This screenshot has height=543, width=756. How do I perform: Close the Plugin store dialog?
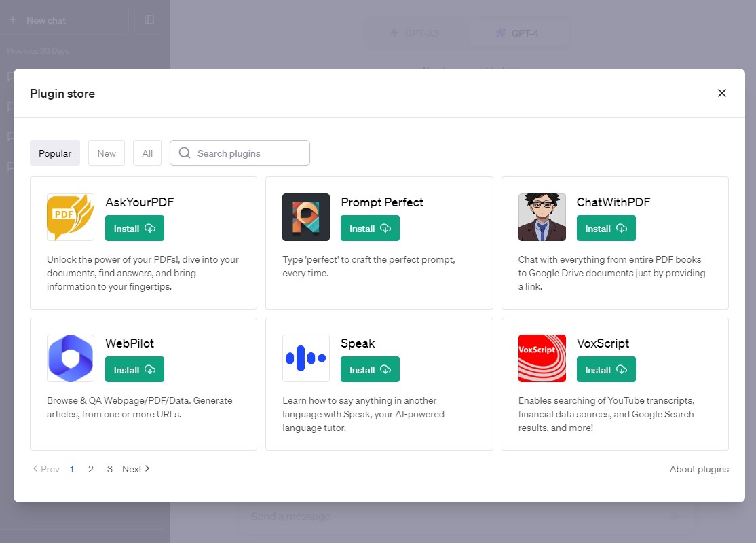pos(722,93)
